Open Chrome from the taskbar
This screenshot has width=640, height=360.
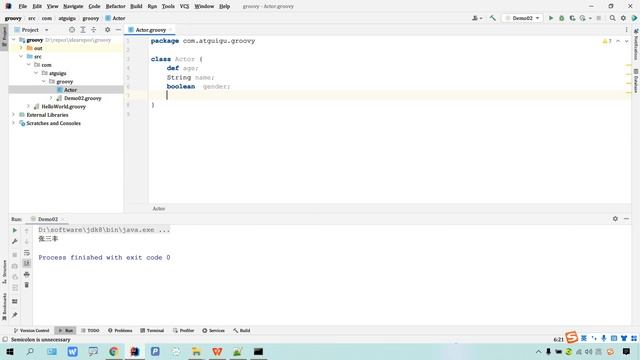point(113,351)
